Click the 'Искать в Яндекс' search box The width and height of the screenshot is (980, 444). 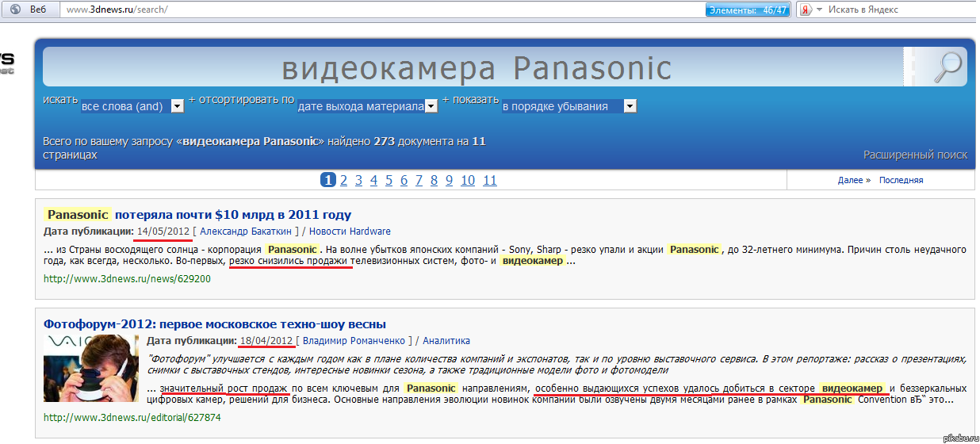896,10
